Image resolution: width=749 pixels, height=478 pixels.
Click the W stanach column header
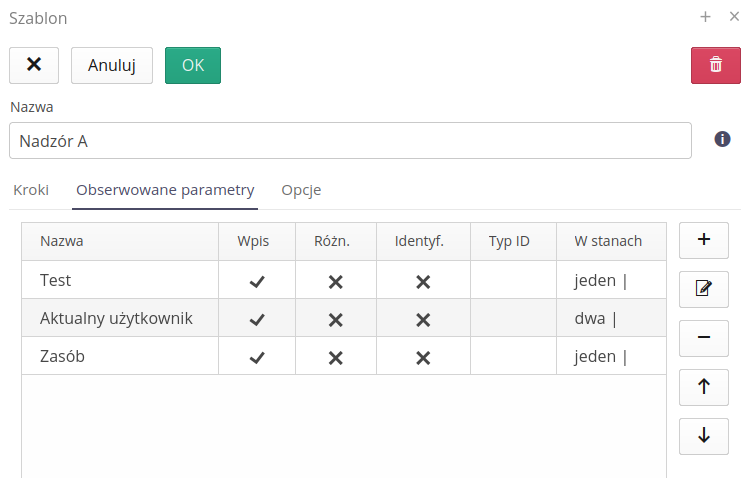pyautogui.click(x=608, y=241)
